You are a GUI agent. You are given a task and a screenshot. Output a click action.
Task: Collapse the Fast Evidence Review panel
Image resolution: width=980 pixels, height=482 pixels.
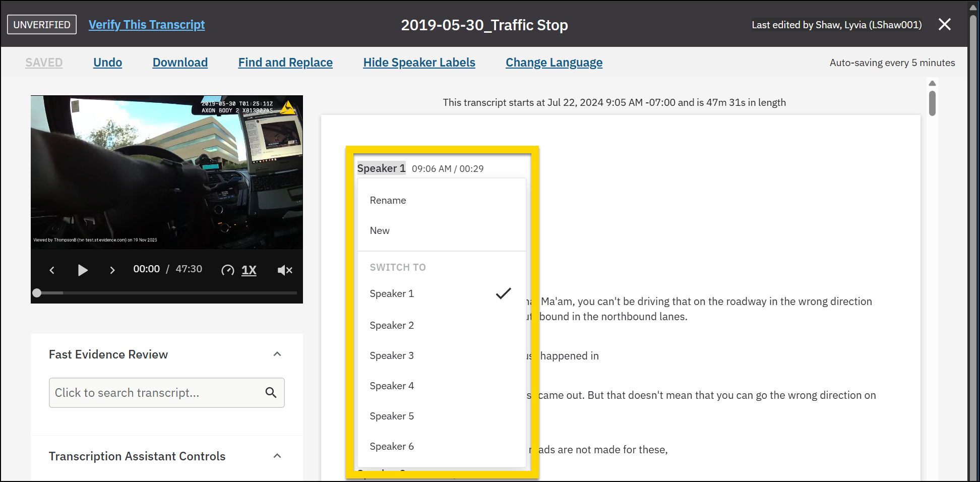pos(277,354)
